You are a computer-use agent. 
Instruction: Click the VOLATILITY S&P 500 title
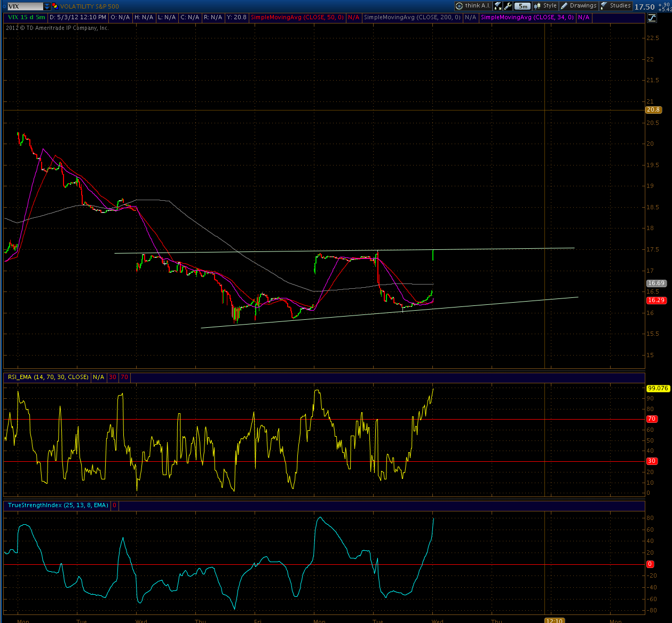click(90, 6)
